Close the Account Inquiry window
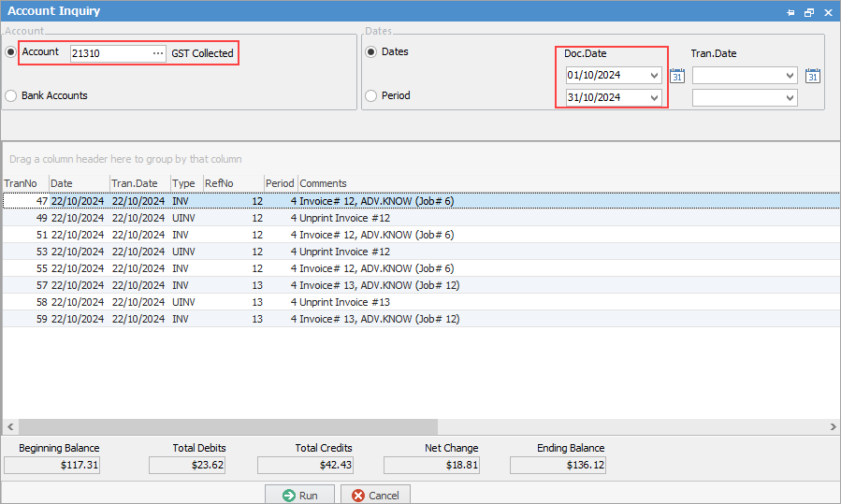Viewport: 841px width, 504px height. coord(828,12)
